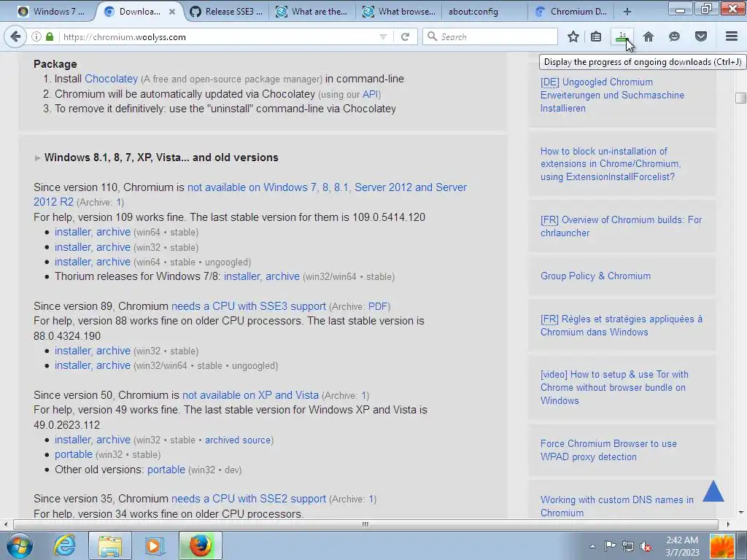The image size is (747, 560).
Task: Switch to the 'What are the...' tab
Action: pyautogui.click(x=312, y=12)
